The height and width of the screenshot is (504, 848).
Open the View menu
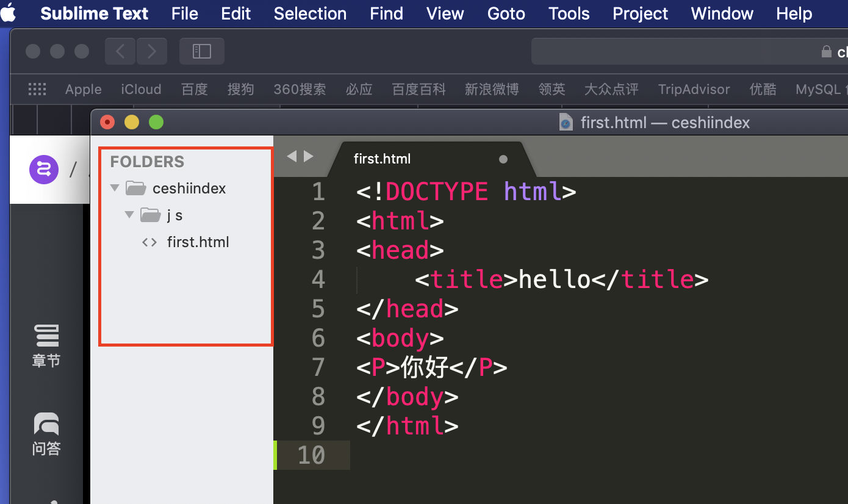[445, 13]
